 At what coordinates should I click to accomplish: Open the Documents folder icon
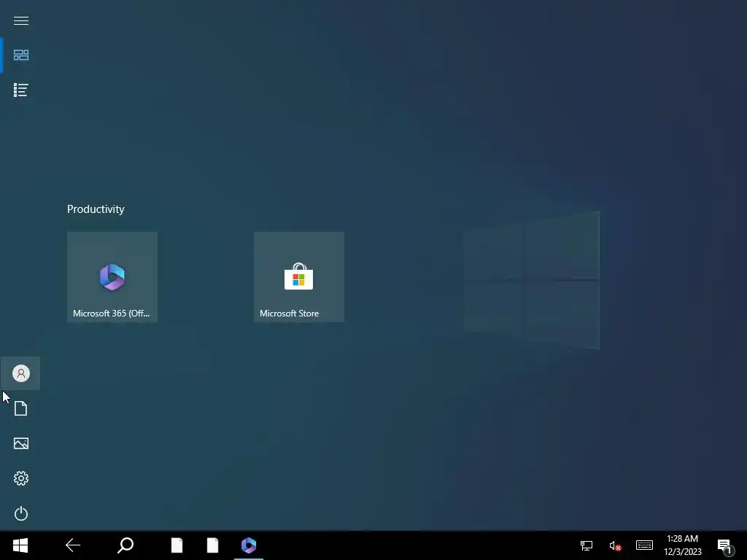pos(21,408)
